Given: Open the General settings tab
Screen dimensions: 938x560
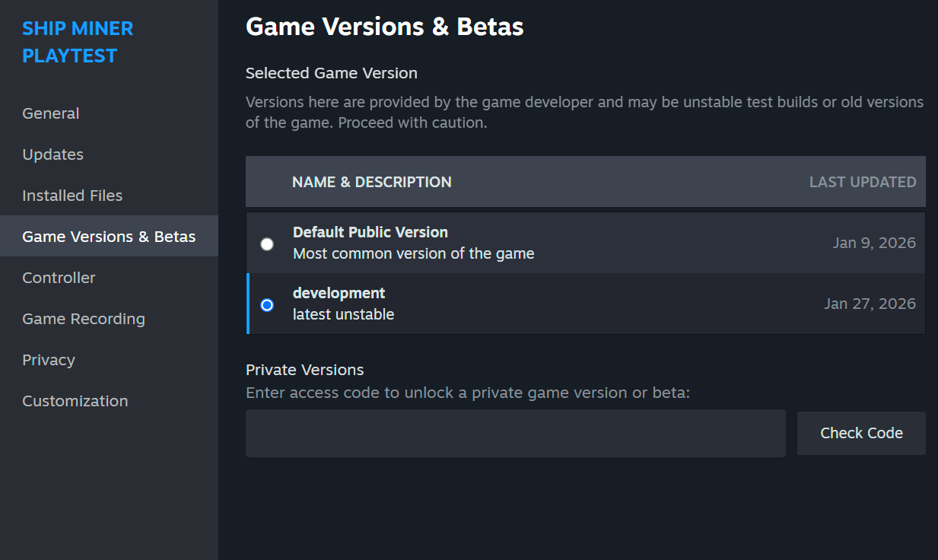Looking at the screenshot, I should (51, 113).
